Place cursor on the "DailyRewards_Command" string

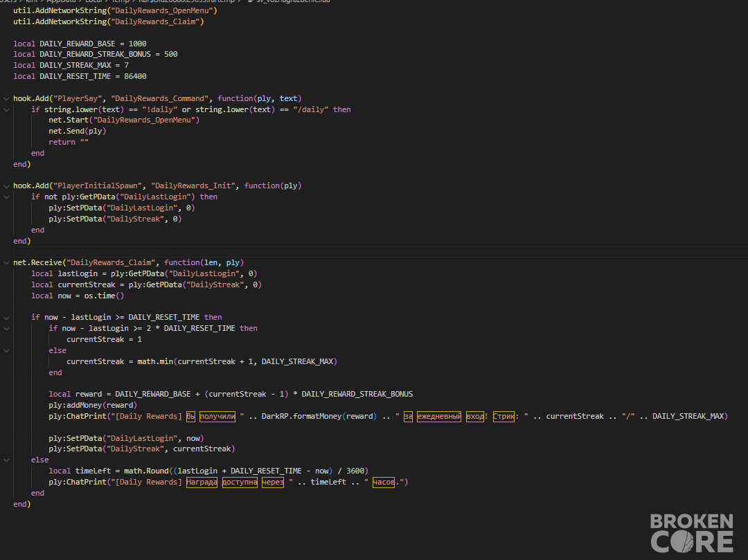coord(160,98)
